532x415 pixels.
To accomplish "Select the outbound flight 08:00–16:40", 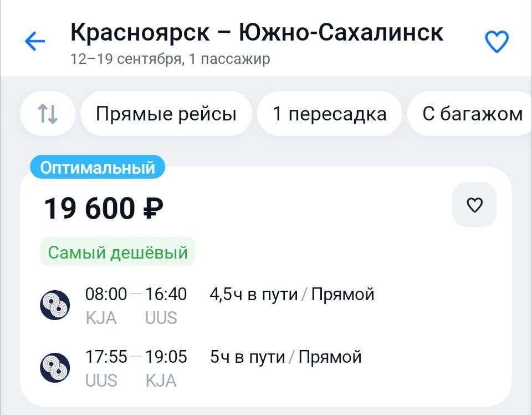I will [136, 294].
